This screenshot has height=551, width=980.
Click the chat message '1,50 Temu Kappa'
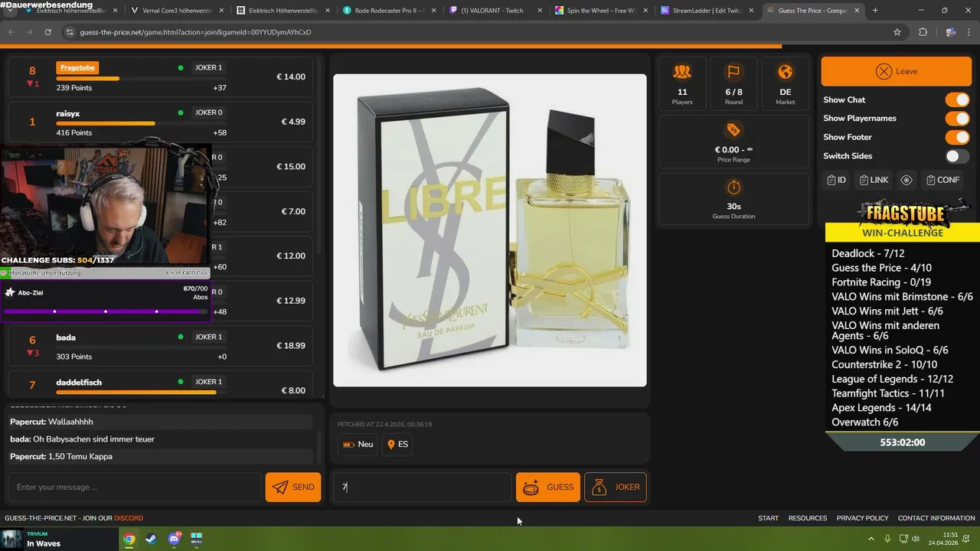pos(80,456)
